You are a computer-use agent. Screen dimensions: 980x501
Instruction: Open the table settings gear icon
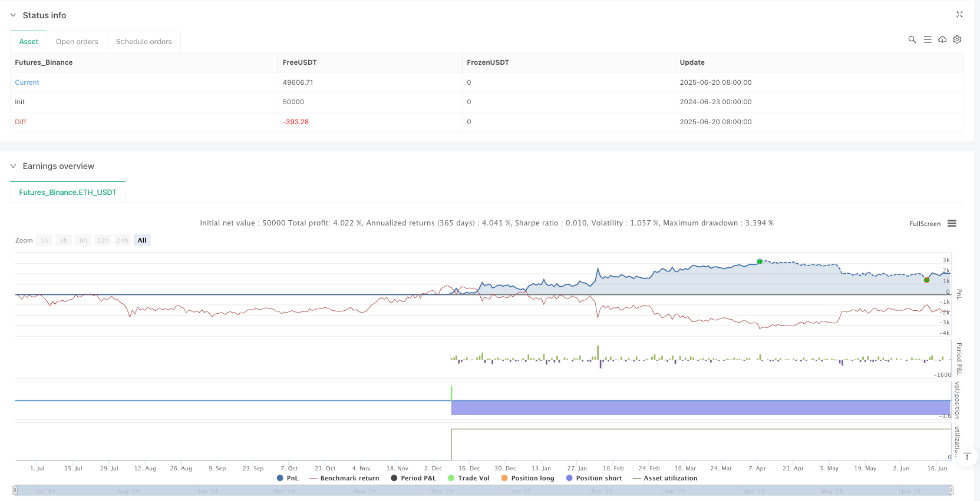click(957, 39)
